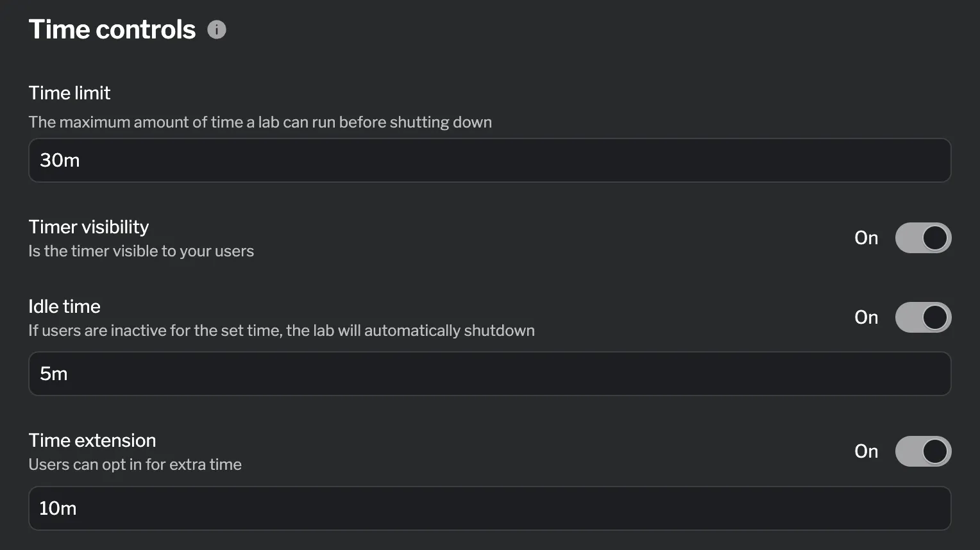Click 'Users can opt in for extra time' text
This screenshot has width=980, height=550.
pyautogui.click(x=135, y=464)
